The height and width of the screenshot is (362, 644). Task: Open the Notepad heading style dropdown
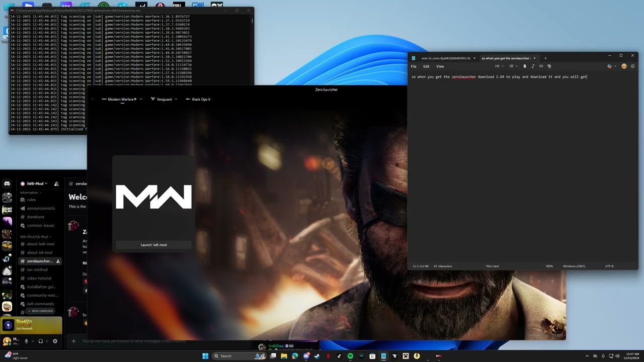(x=499, y=66)
